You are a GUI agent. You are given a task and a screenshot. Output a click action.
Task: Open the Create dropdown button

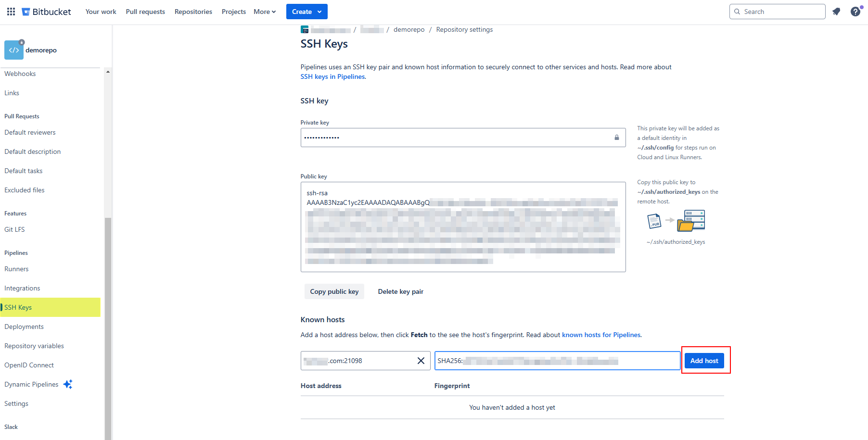click(307, 12)
